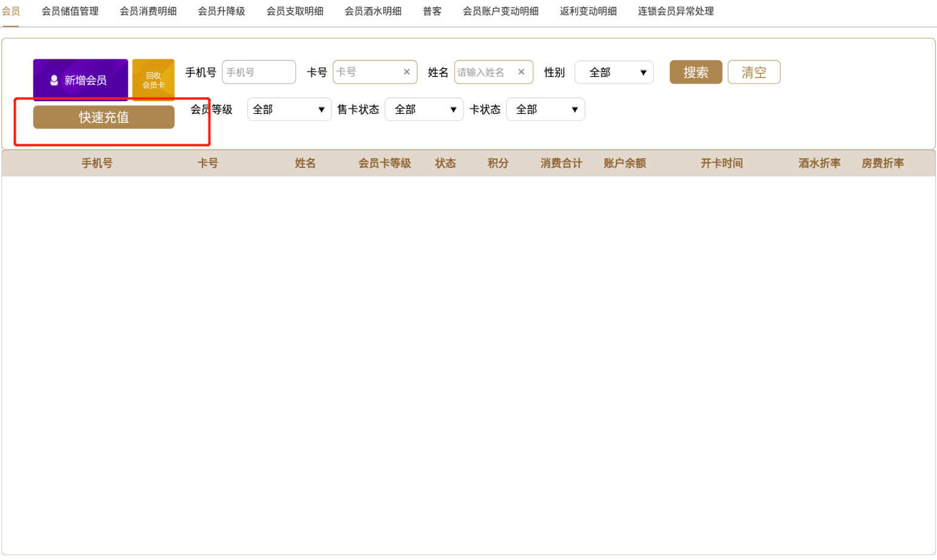Open the 售卡状态 dropdown

(x=424, y=109)
